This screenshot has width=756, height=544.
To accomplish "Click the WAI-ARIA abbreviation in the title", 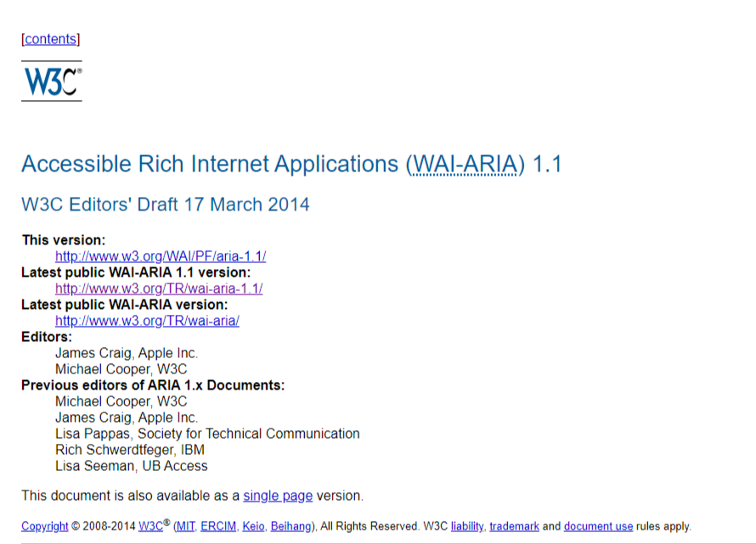I will tap(465, 165).
